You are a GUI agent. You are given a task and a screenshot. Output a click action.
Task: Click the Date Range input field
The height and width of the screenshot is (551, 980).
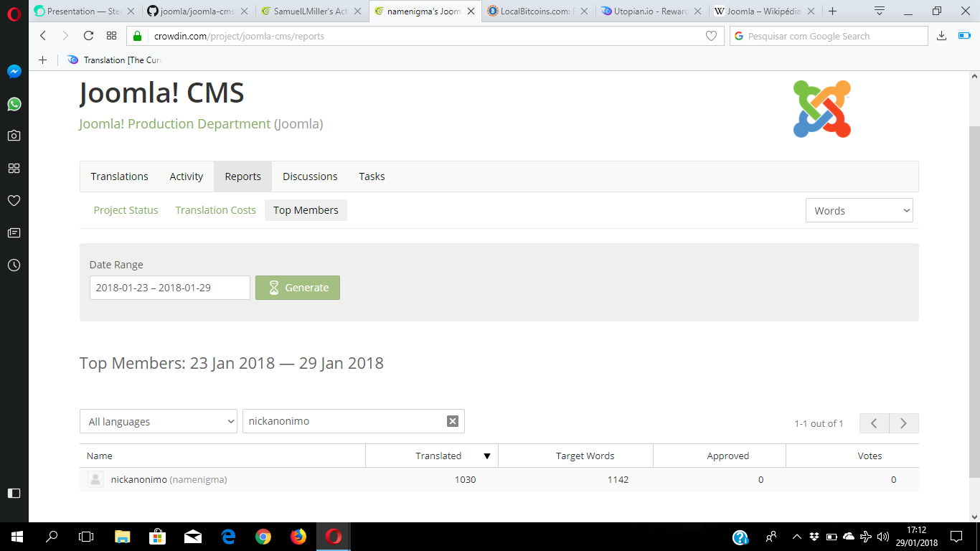click(170, 288)
